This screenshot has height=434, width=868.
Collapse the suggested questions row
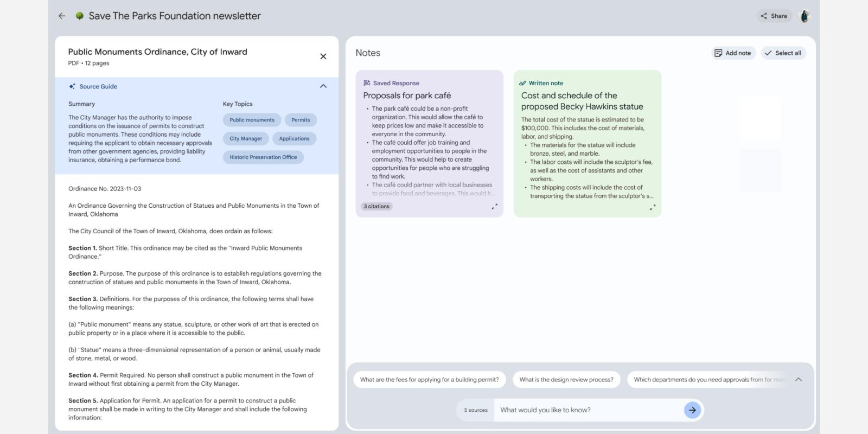pyautogui.click(x=798, y=380)
